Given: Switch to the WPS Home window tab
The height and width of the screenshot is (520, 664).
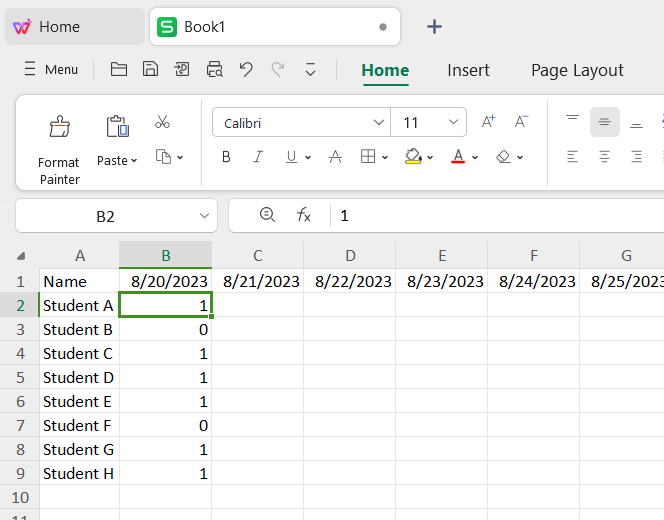Looking at the screenshot, I should click(x=75, y=27).
